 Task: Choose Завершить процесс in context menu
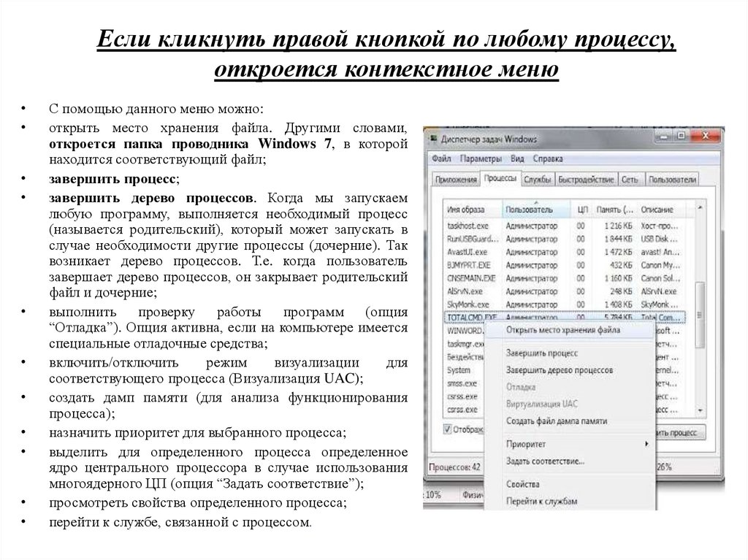point(568,353)
